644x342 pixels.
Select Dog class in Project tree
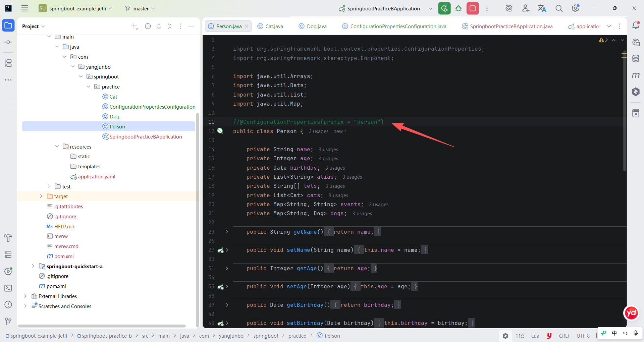111,117
